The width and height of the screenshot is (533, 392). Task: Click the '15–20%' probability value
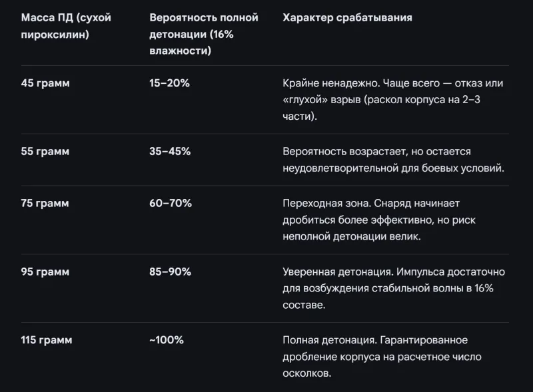pos(170,83)
